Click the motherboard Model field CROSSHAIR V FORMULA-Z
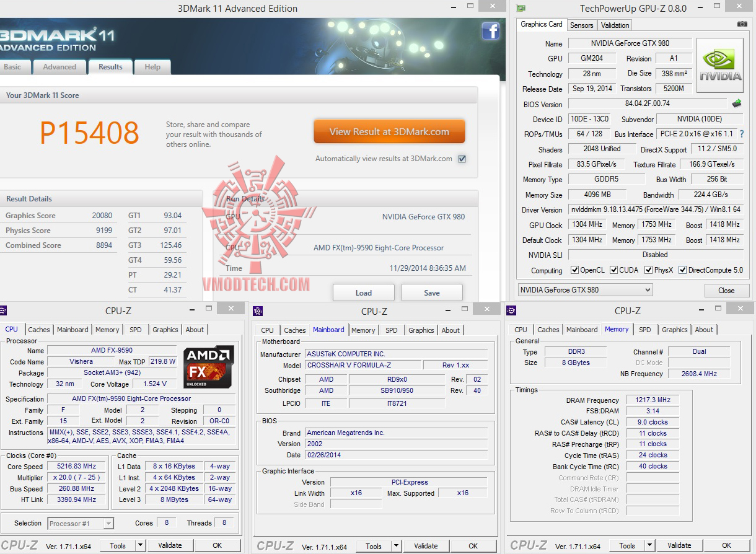756x554 pixels. [x=363, y=365]
